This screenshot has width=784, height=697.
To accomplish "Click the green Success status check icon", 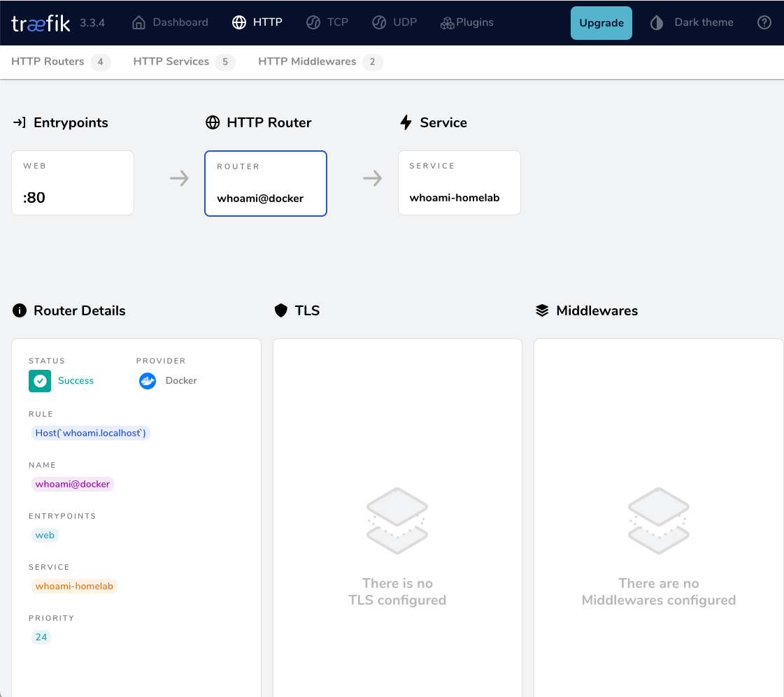I will (40, 381).
